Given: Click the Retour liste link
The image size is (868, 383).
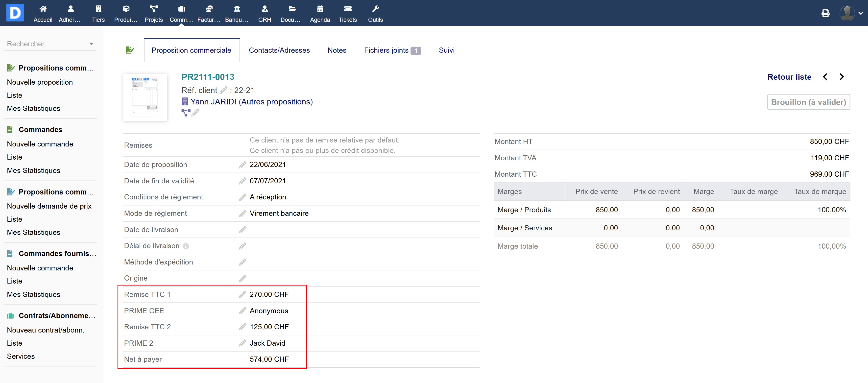Looking at the screenshot, I should point(789,77).
